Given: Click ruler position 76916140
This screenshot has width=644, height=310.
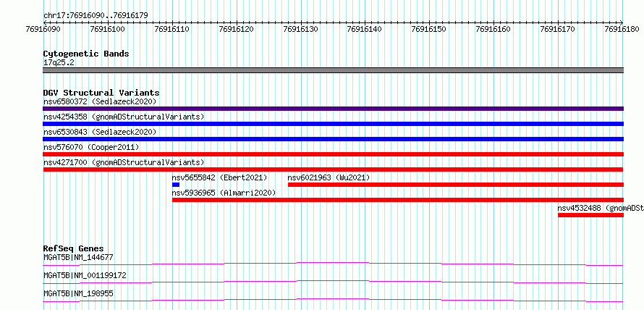Looking at the screenshot, I should (x=365, y=29).
